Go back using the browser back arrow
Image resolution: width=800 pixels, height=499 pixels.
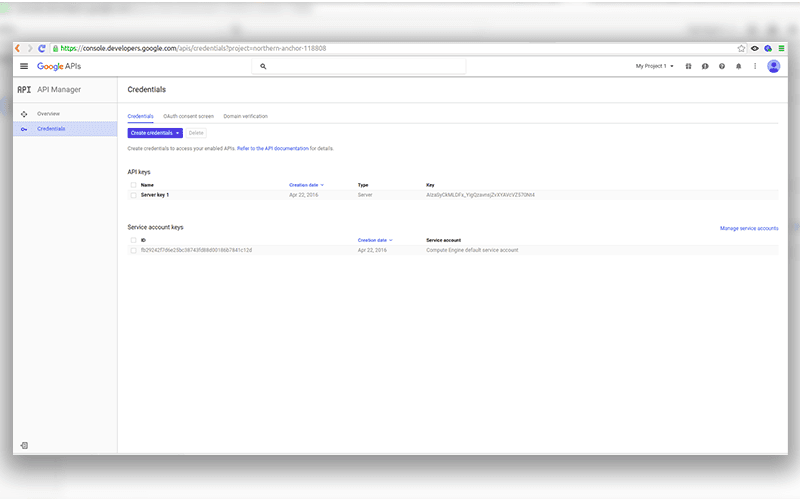click(18, 48)
